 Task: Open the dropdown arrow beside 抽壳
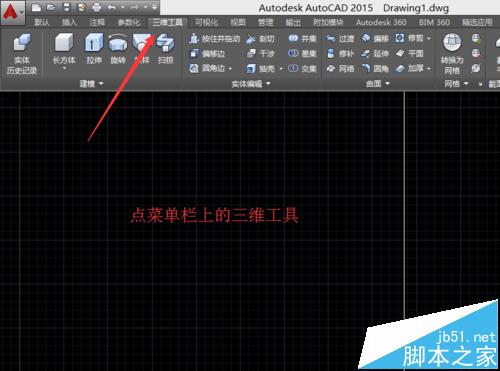click(281, 69)
